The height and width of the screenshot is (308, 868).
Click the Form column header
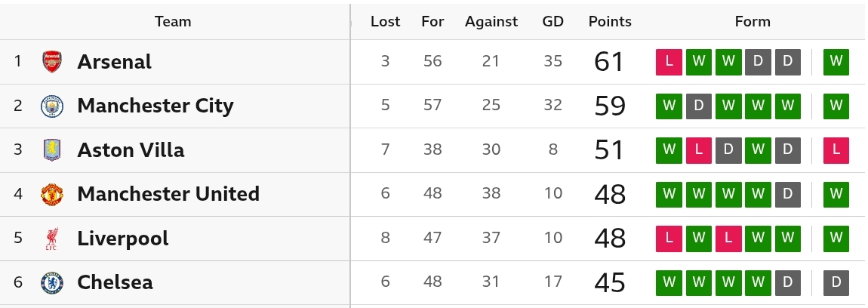point(753,21)
